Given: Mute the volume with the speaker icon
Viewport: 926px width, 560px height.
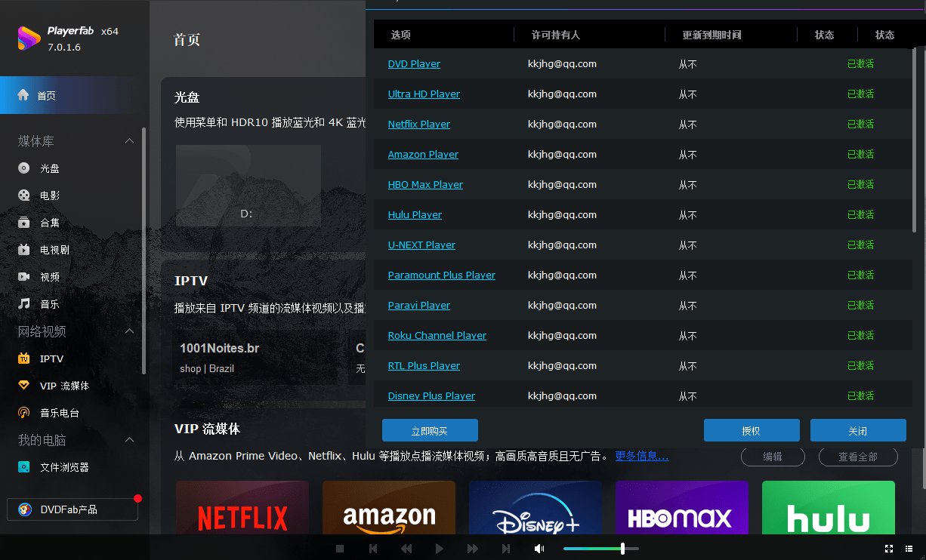Looking at the screenshot, I should (539, 549).
